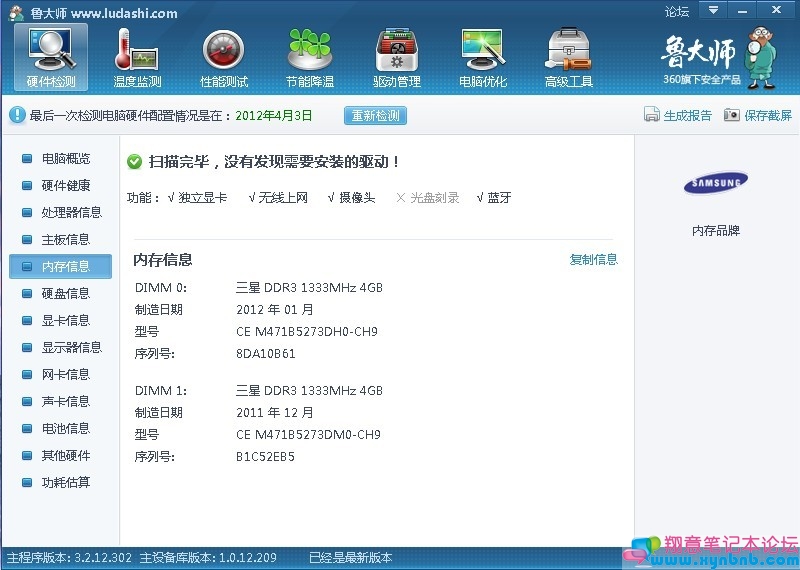Screen dimensions: 800x570
Task: Click the green checkmark scan status icon
Action: click(x=134, y=162)
